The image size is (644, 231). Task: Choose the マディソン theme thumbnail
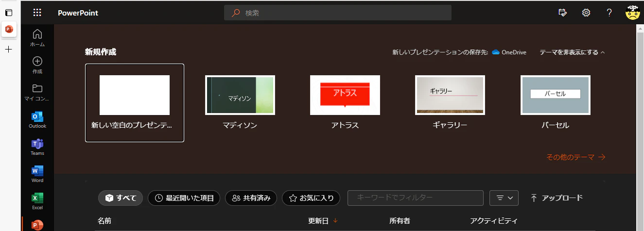coord(240,95)
